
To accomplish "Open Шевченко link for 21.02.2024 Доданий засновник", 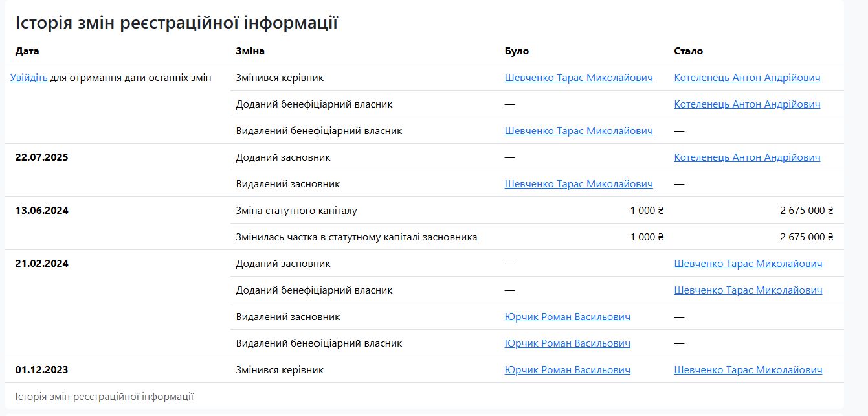I will [x=748, y=264].
